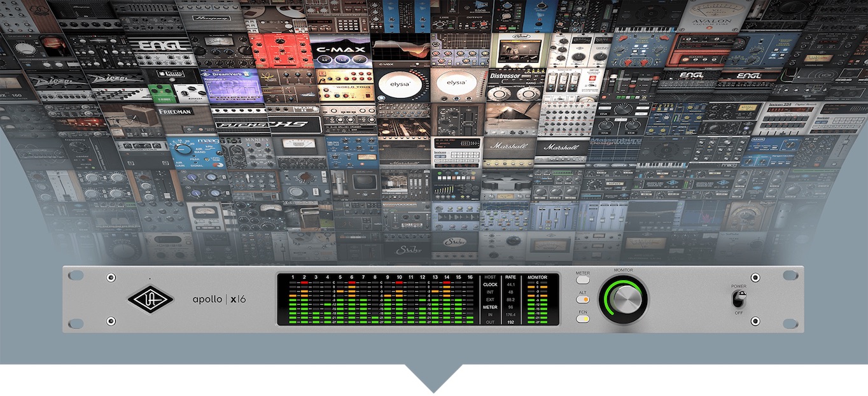The image size is (868, 396).
Task: Click the Universal Audio diamond logo
Action: click(x=150, y=299)
